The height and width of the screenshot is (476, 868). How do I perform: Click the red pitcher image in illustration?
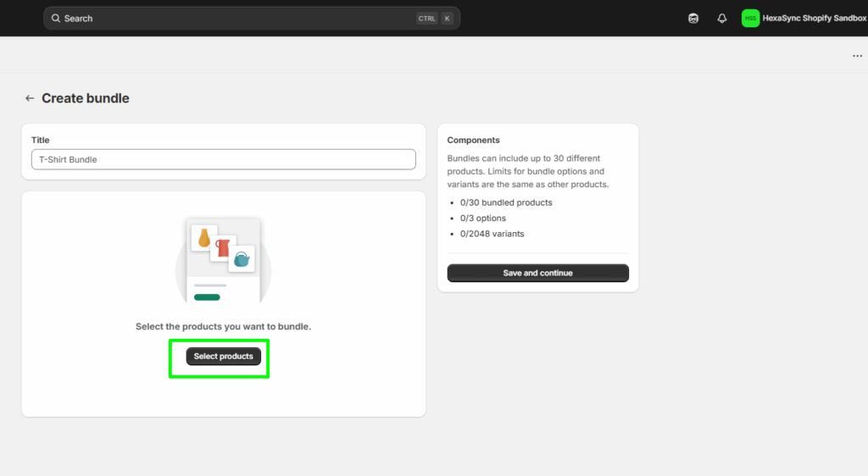[223, 247]
